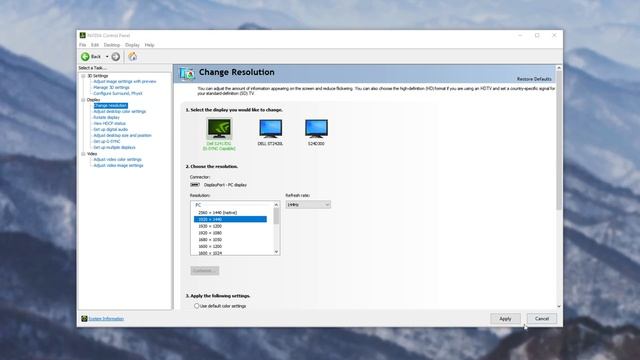Click the main panel vertical scrollbar thumb

(x=559, y=141)
